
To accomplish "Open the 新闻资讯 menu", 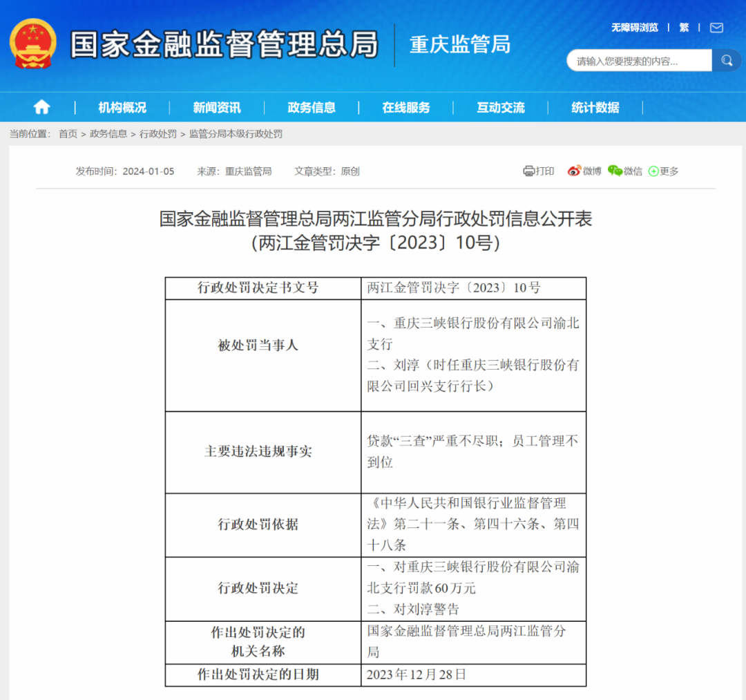I will tap(217, 107).
